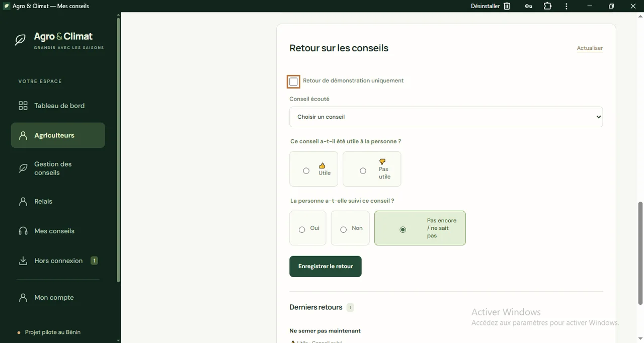Click the Ne semer pas maintenant entry
Screen dimensions: 644x343
point(325,331)
